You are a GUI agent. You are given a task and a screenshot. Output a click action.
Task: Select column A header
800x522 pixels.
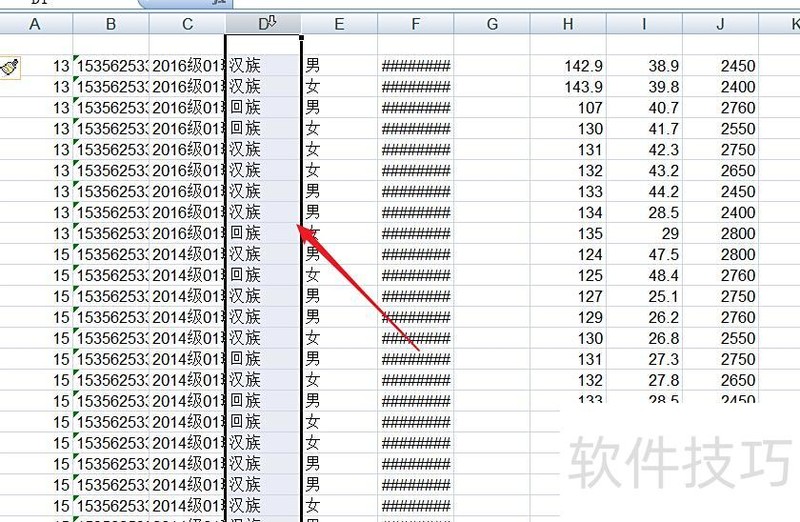click(x=35, y=24)
